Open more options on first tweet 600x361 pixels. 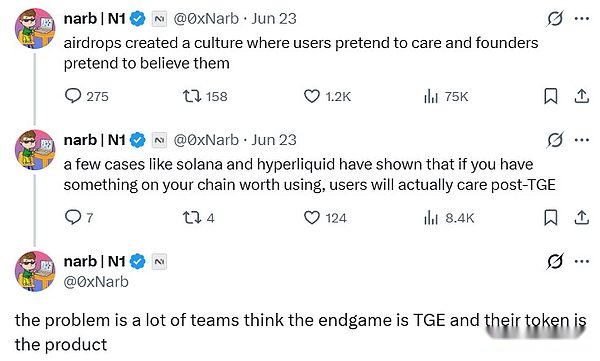pyautogui.click(x=582, y=18)
